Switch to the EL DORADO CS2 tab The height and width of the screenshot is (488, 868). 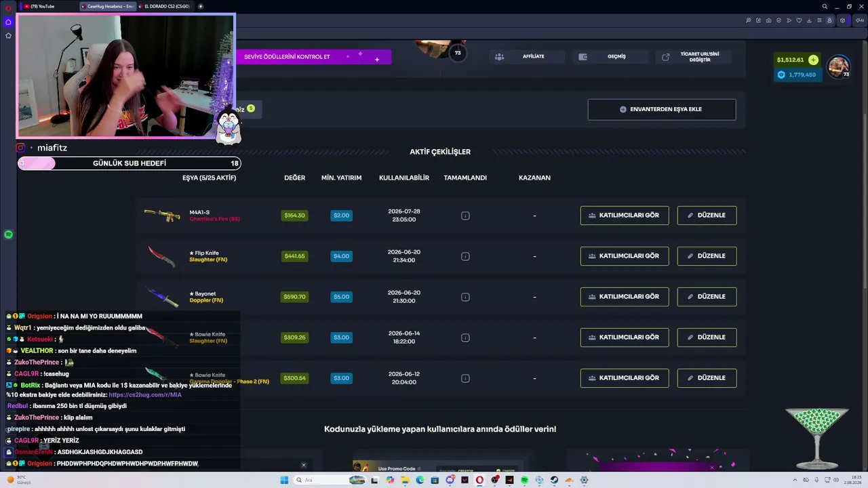click(166, 6)
